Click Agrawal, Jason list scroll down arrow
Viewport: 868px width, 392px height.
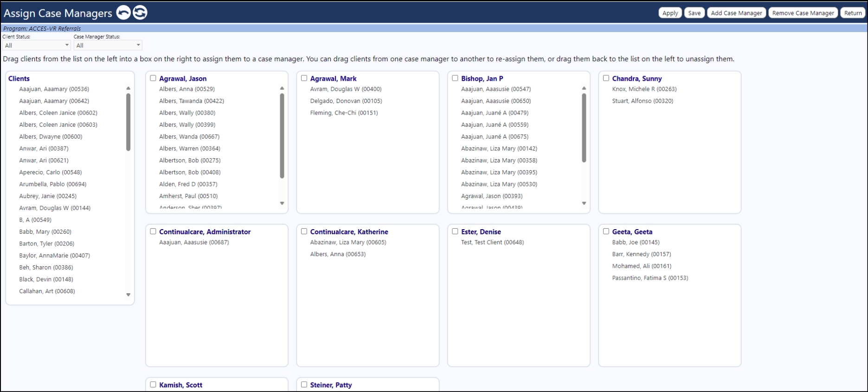[282, 203]
